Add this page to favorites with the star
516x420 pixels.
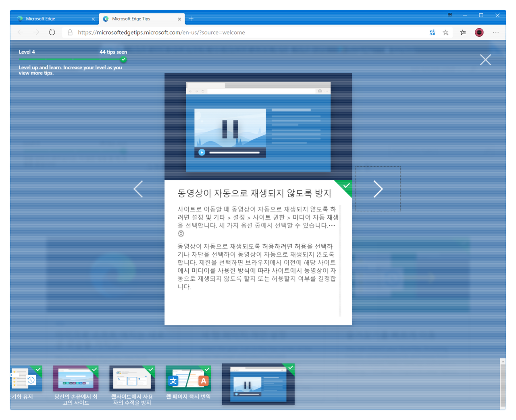[x=445, y=33]
